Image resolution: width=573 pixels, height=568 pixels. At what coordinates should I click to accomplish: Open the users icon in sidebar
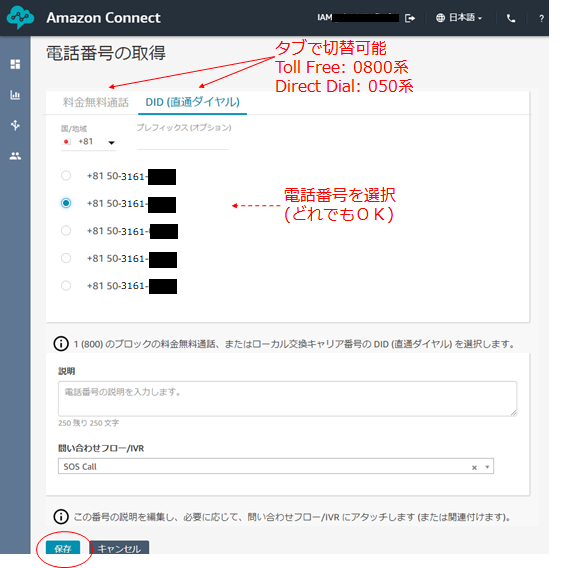[x=15, y=156]
